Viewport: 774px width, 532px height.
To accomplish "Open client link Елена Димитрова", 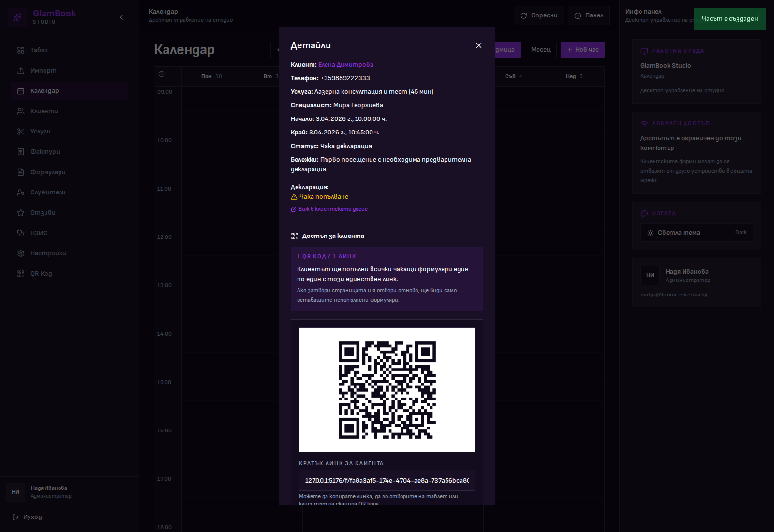I will (345, 65).
